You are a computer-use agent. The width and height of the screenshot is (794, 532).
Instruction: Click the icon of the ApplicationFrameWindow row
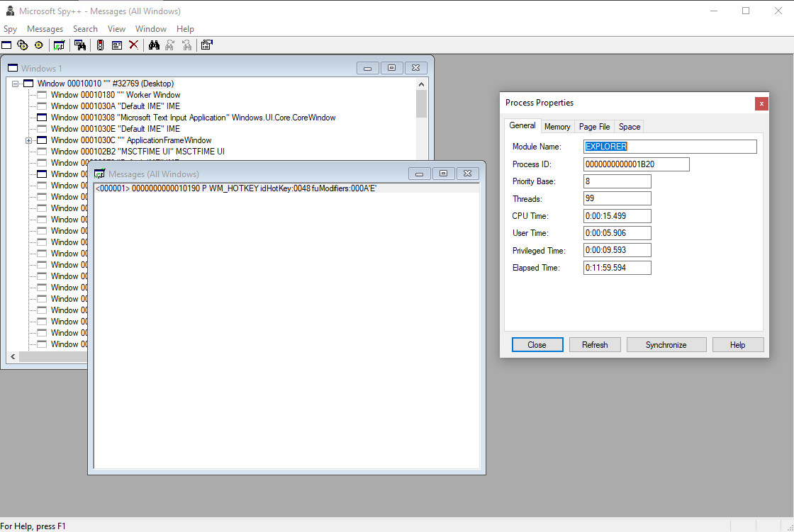(42, 140)
